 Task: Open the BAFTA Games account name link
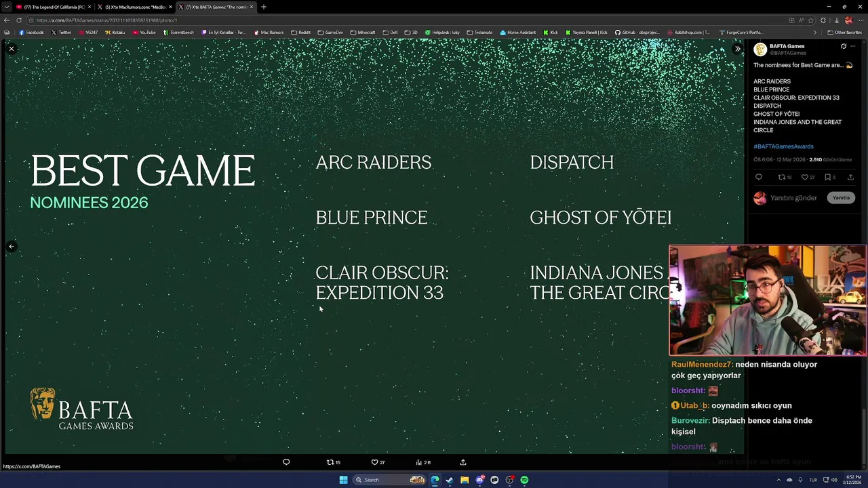[787, 46]
